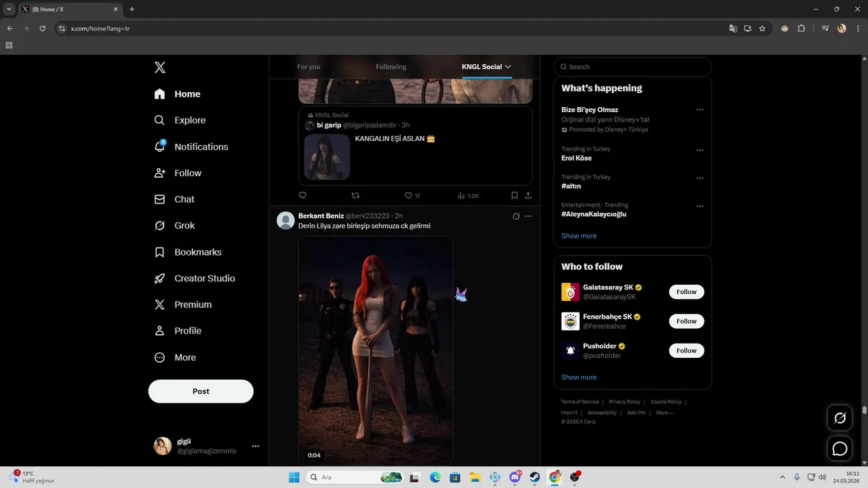
Task: Click the X logo in the sidebar
Action: coord(160,67)
